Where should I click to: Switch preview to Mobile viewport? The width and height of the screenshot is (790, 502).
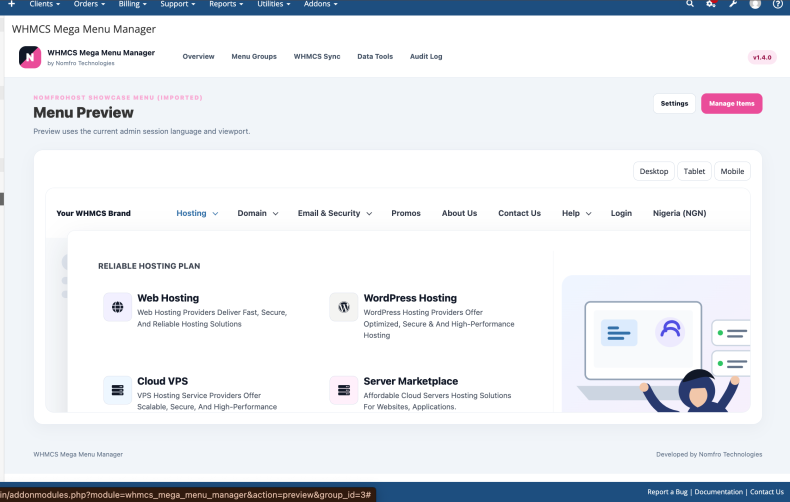pos(732,171)
